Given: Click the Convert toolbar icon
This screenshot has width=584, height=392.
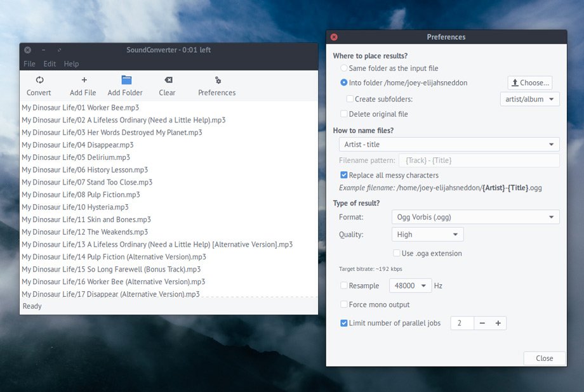Looking at the screenshot, I should tap(39, 80).
